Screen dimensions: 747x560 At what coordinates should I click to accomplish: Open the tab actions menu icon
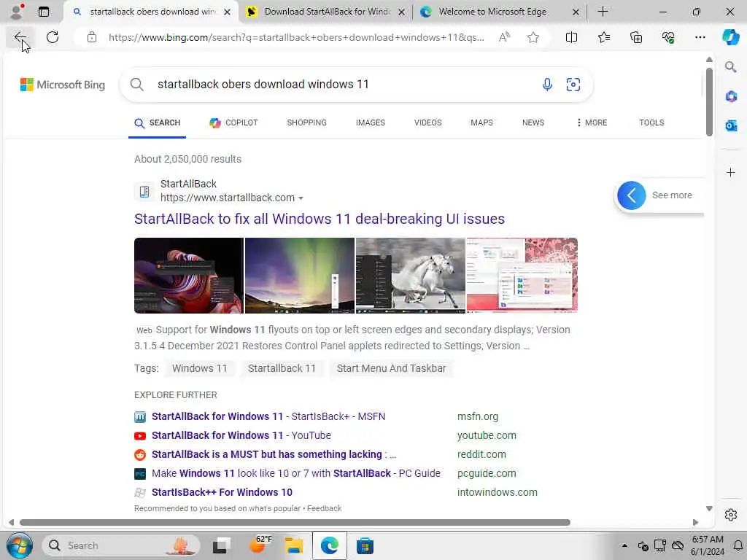[x=44, y=12]
